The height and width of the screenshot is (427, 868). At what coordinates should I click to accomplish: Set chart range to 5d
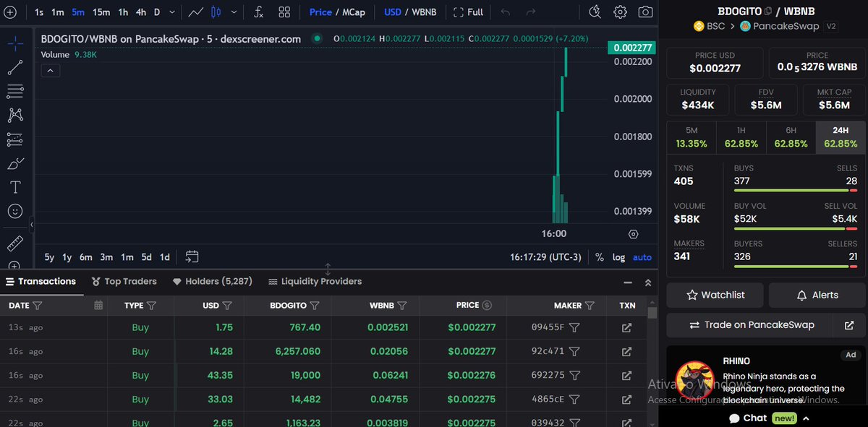147,257
